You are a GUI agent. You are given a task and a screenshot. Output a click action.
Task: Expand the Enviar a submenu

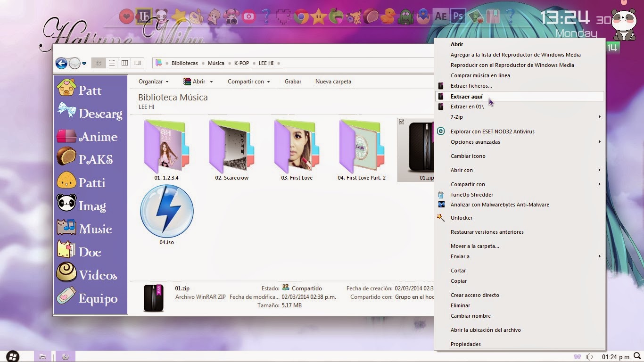520,256
